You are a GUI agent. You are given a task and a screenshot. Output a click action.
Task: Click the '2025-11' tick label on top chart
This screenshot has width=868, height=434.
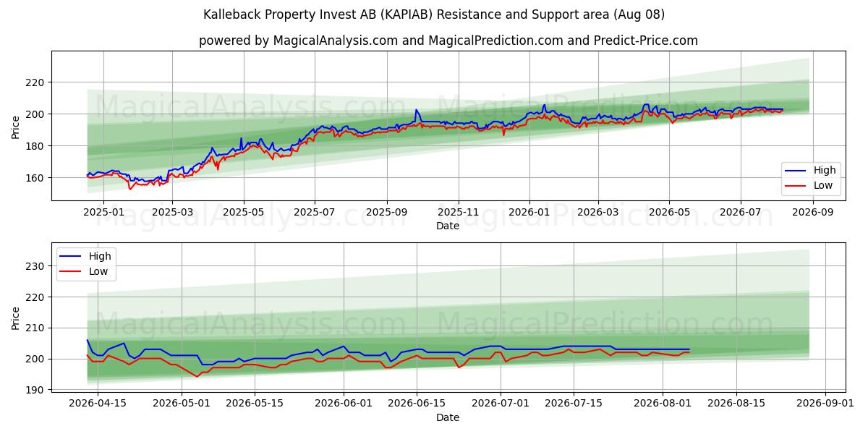coord(458,213)
